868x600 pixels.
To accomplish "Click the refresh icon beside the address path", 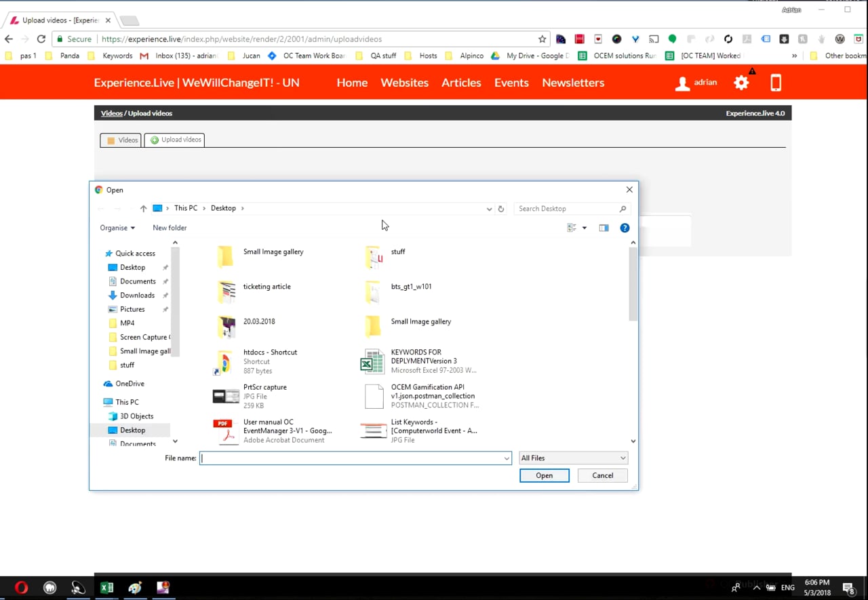I will click(x=501, y=209).
